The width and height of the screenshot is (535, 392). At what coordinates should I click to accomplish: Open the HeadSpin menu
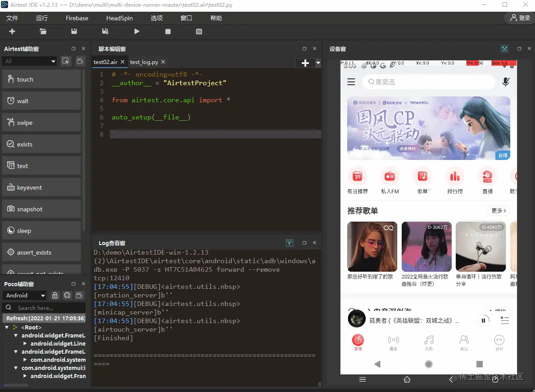pos(119,18)
